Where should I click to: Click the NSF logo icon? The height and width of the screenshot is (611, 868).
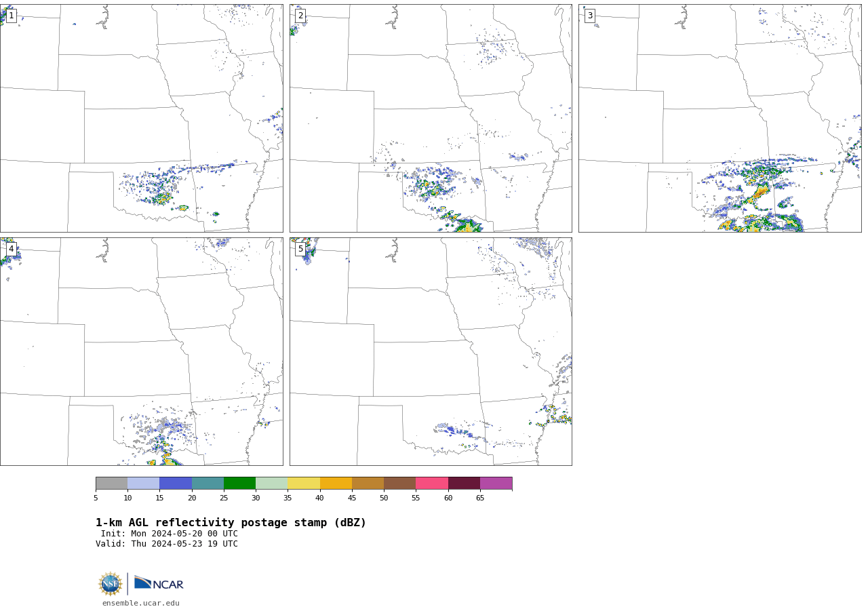pos(111,584)
